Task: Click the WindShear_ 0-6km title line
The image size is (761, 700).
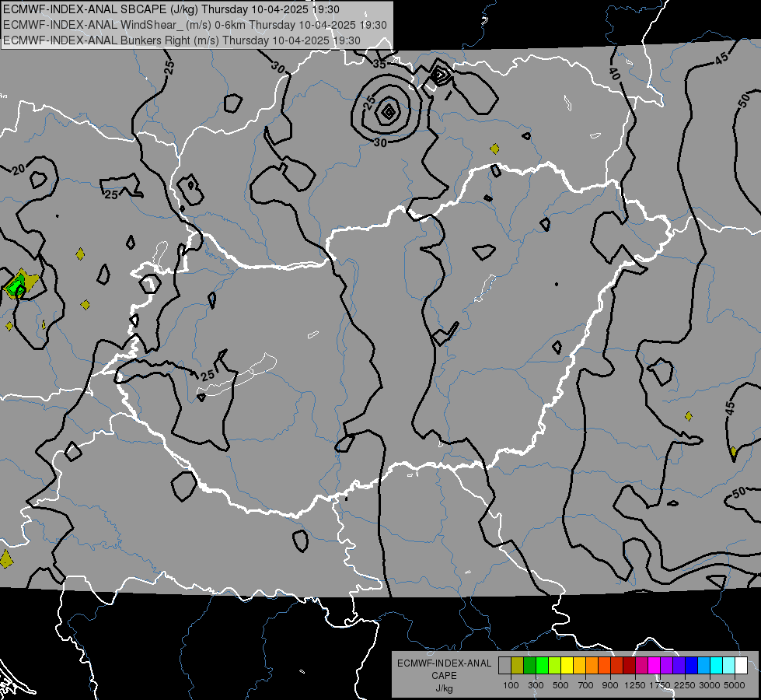Action: (x=194, y=25)
